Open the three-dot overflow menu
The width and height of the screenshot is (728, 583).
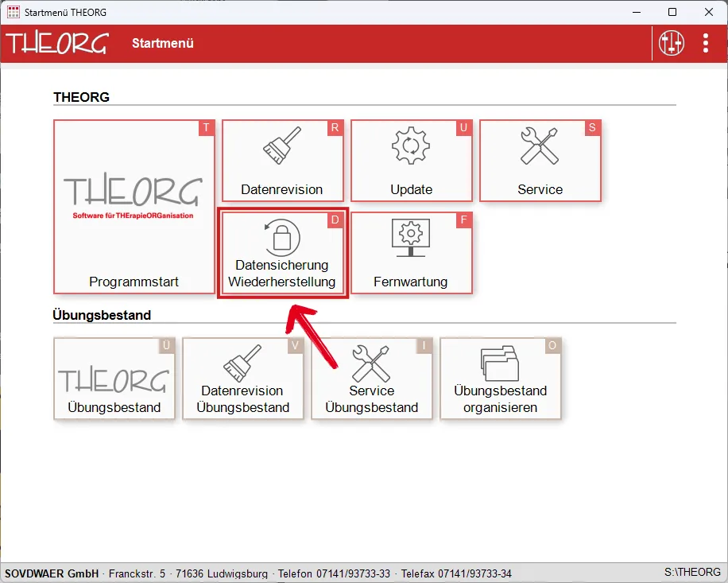tap(706, 43)
